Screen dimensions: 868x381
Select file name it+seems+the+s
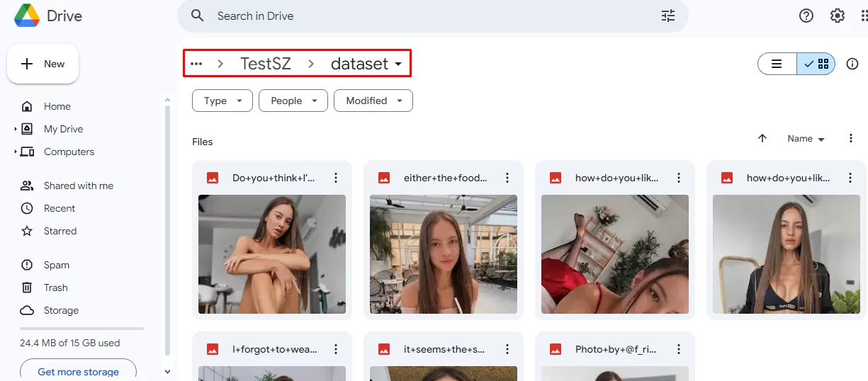click(x=444, y=349)
